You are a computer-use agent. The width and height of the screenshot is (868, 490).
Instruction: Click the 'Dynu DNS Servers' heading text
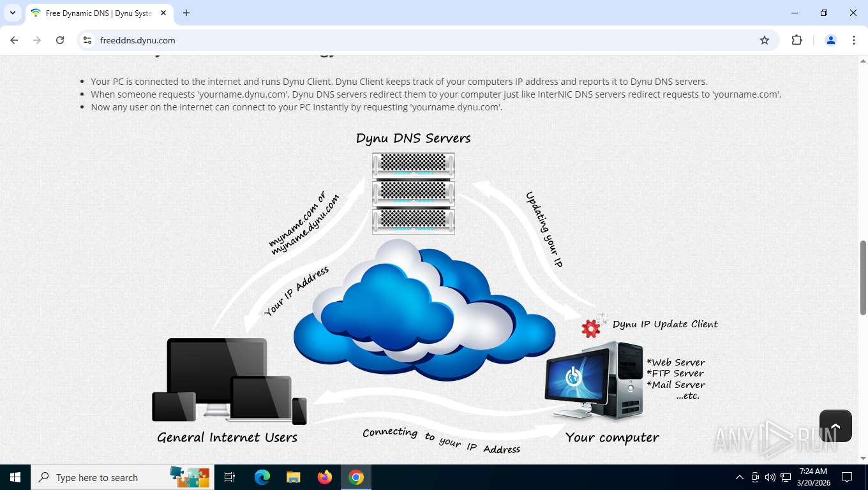click(x=414, y=138)
